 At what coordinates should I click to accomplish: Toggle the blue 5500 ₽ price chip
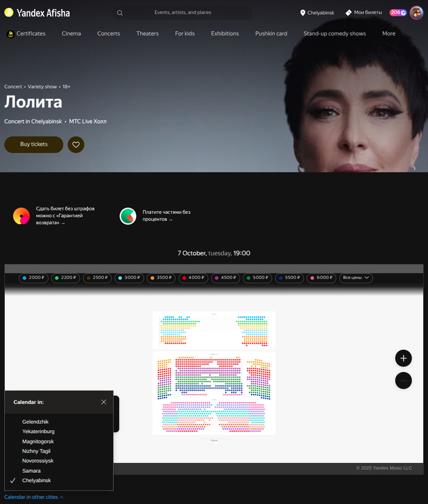click(289, 278)
